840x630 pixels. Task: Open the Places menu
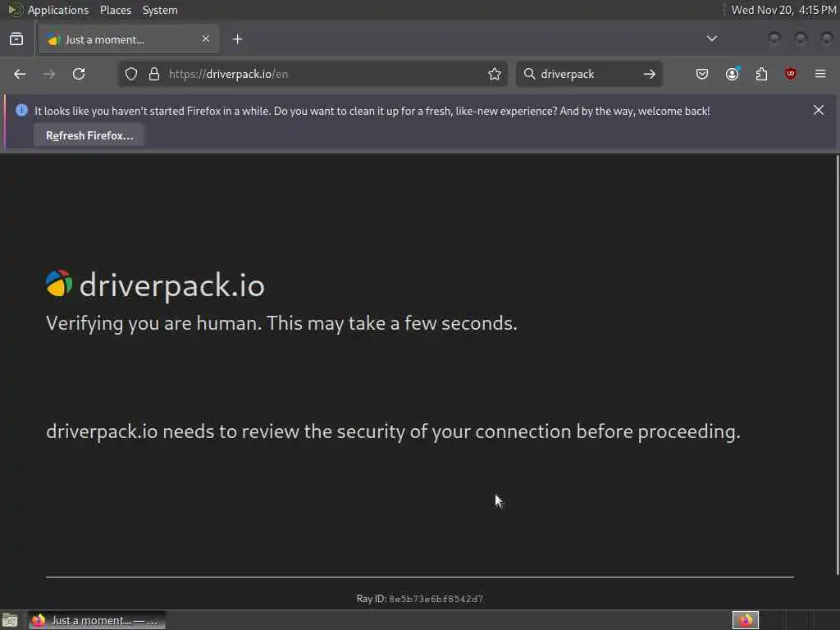point(116,10)
